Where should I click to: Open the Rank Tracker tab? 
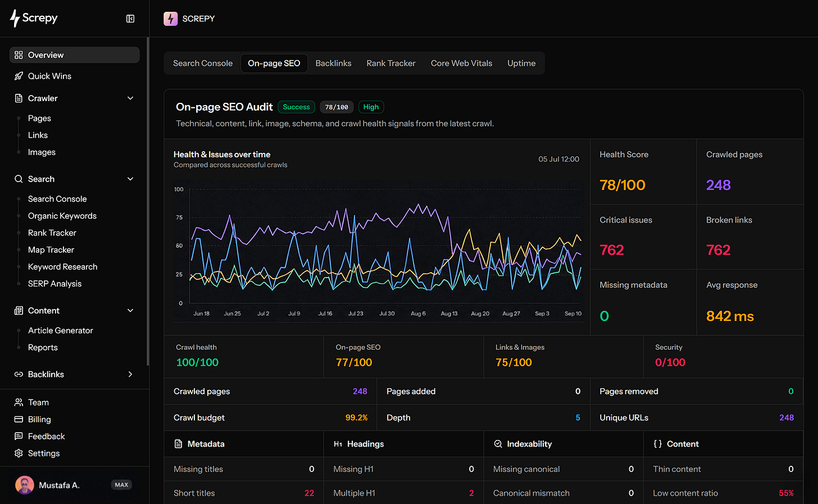coord(391,63)
